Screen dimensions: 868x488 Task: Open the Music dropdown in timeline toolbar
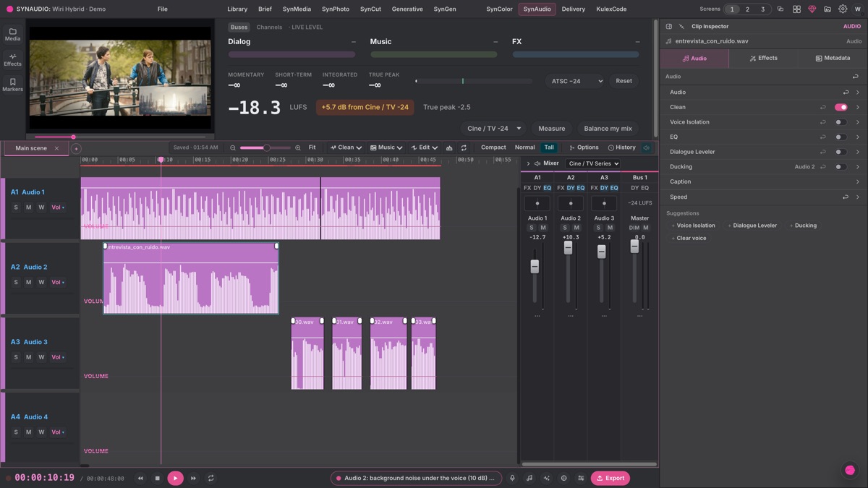(x=386, y=147)
